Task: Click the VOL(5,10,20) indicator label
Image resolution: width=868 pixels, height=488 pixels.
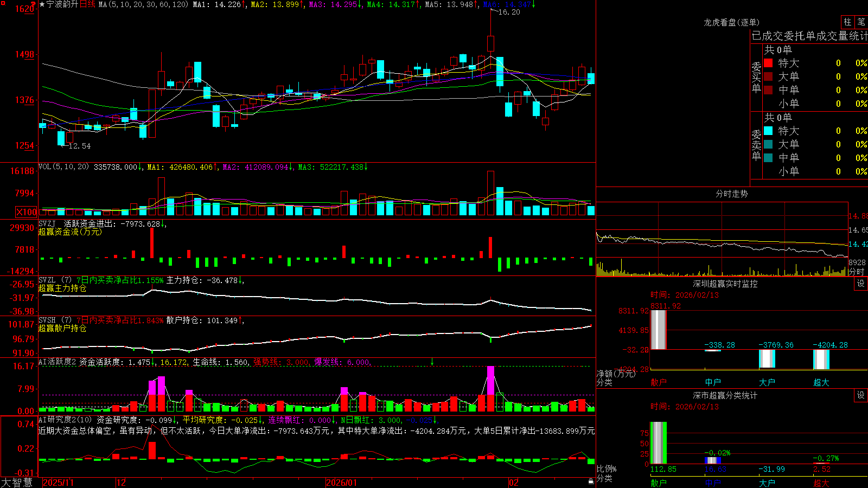Action: point(63,167)
